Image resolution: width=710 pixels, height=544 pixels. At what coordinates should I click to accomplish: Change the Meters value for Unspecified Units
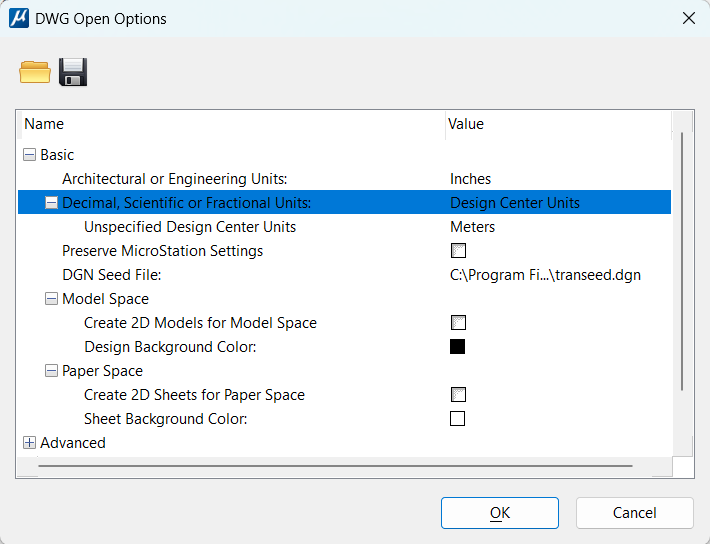click(473, 227)
